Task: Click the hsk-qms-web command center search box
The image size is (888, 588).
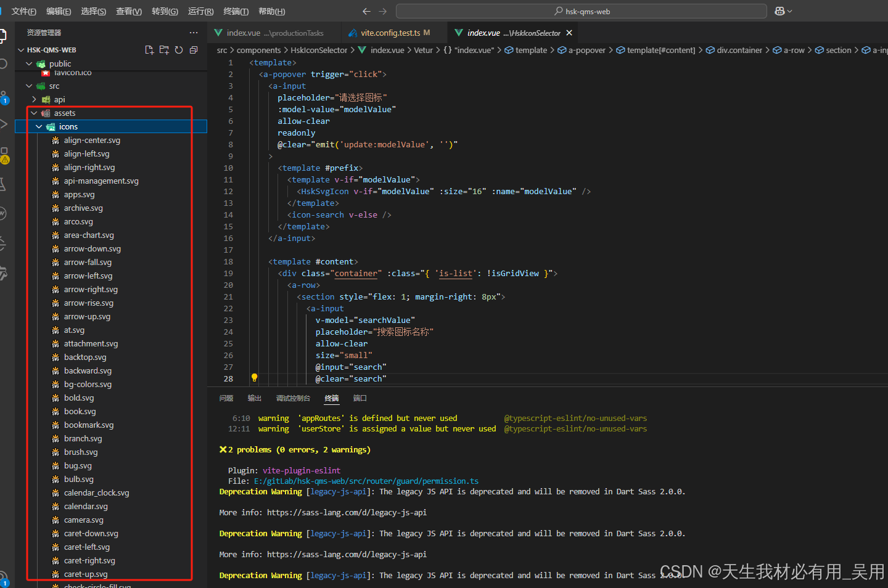Action: tap(582, 11)
